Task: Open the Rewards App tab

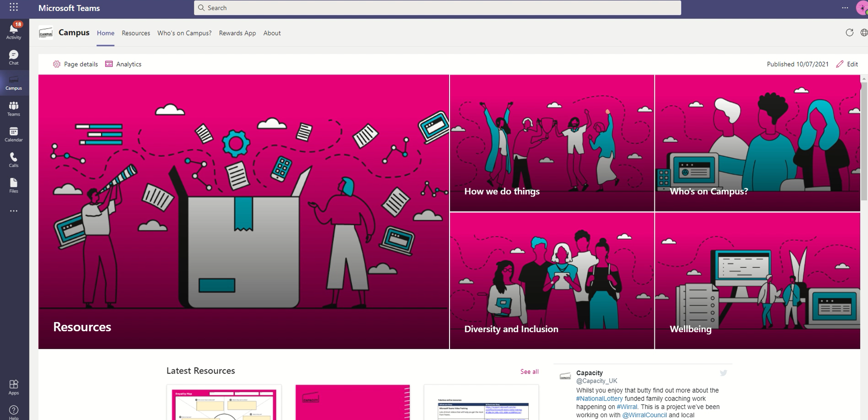Action: coord(237,33)
